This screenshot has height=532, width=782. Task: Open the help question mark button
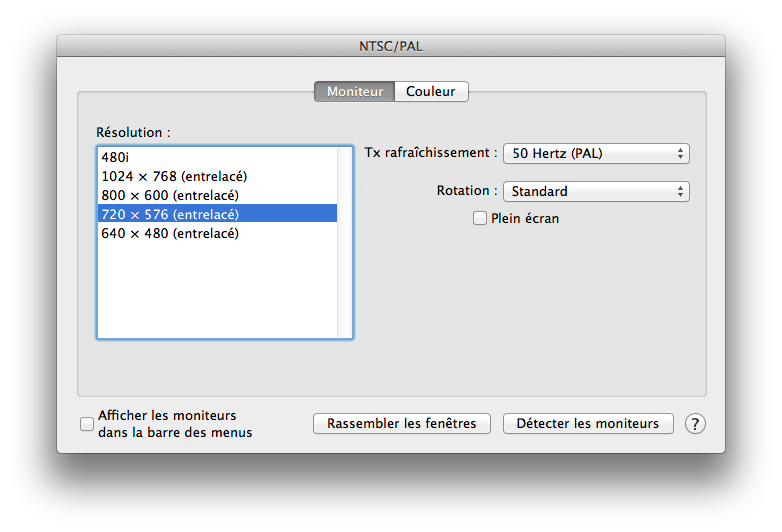coord(695,423)
